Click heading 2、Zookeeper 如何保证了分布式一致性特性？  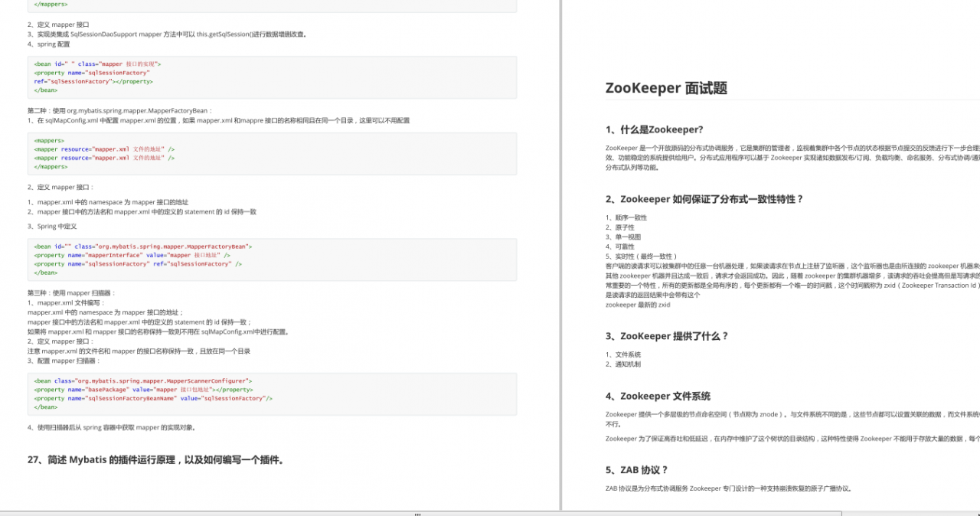[704, 198]
